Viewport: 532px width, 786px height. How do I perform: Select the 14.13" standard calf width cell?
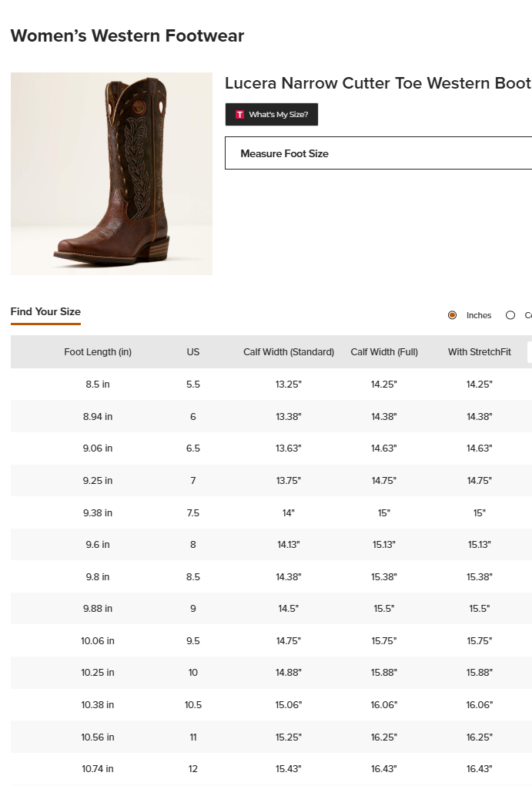pos(289,544)
